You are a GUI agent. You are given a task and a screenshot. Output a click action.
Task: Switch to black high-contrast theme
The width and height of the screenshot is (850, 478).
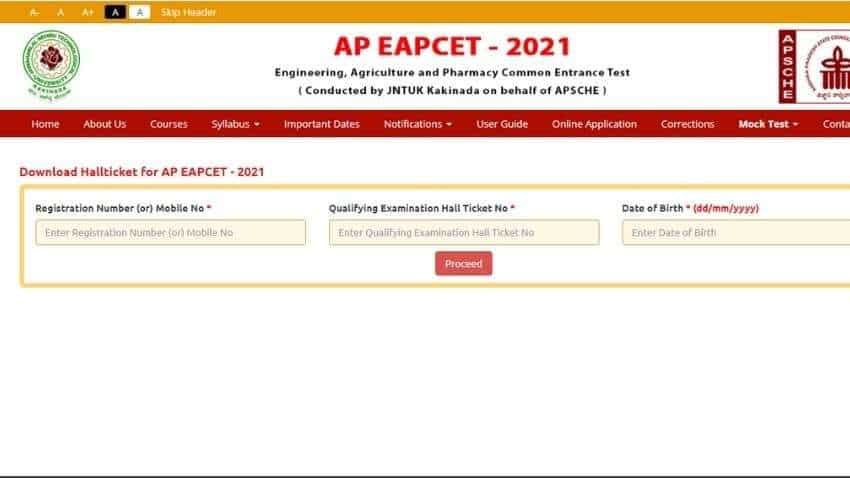[115, 12]
